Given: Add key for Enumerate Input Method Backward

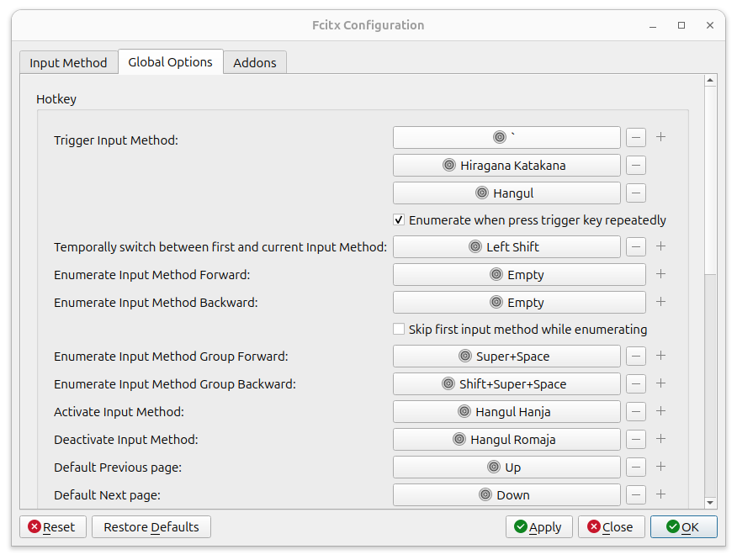Looking at the screenshot, I should click(660, 302).
